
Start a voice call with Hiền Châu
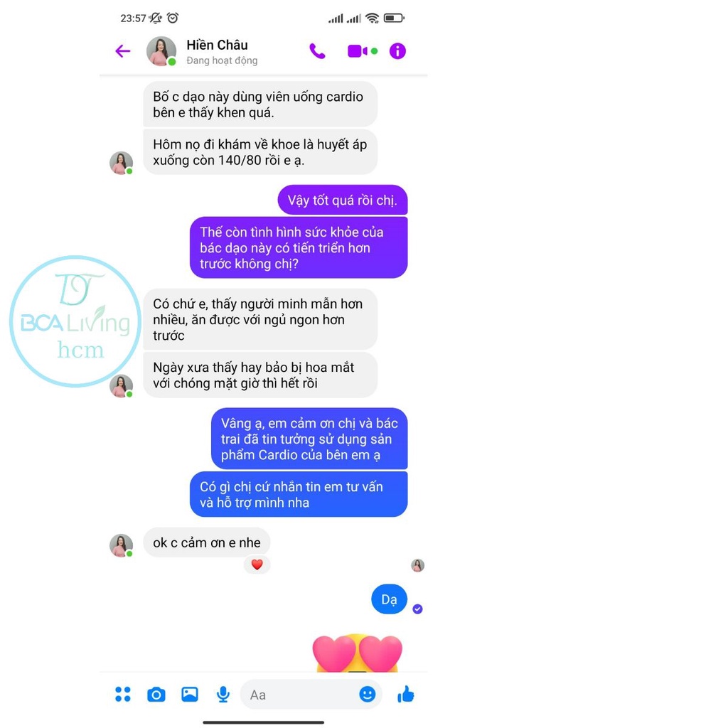click(x=317, y=51)
